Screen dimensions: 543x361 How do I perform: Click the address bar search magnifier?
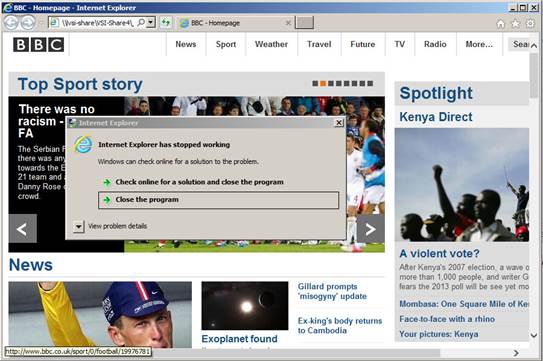point(141,23)
